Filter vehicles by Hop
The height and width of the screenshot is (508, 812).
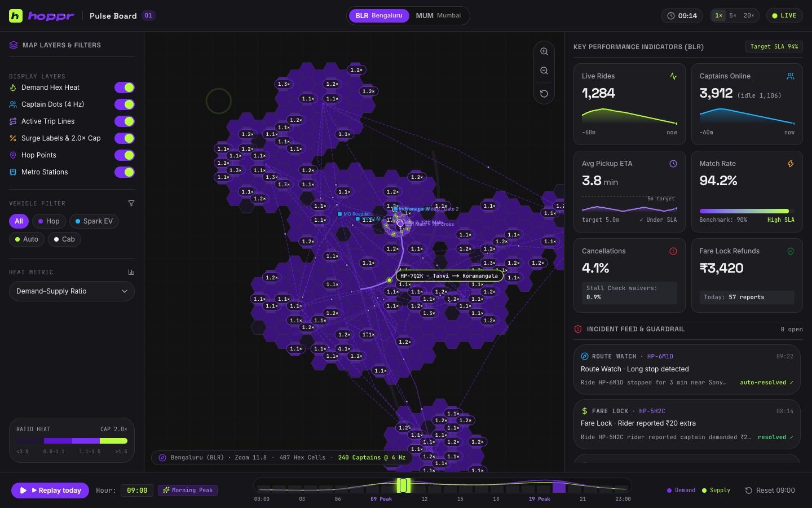click(x=48, y=221)
